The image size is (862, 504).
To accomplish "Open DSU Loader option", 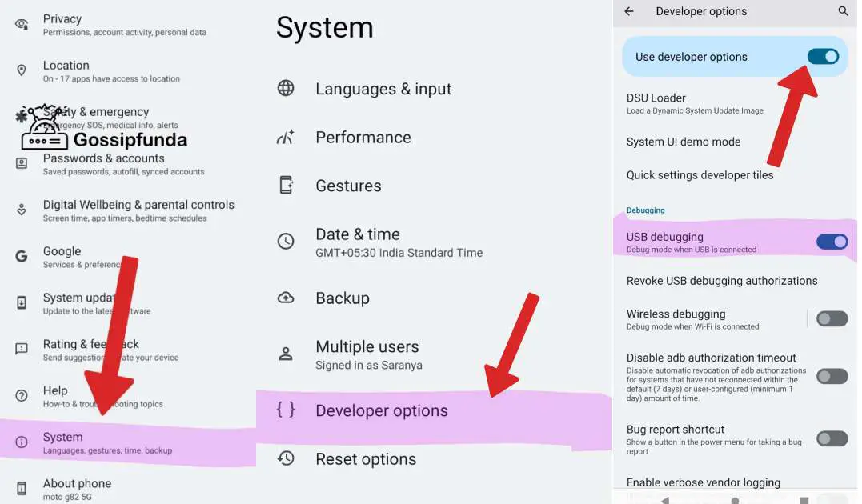I will pyautogui.click(x=735, y=104).
